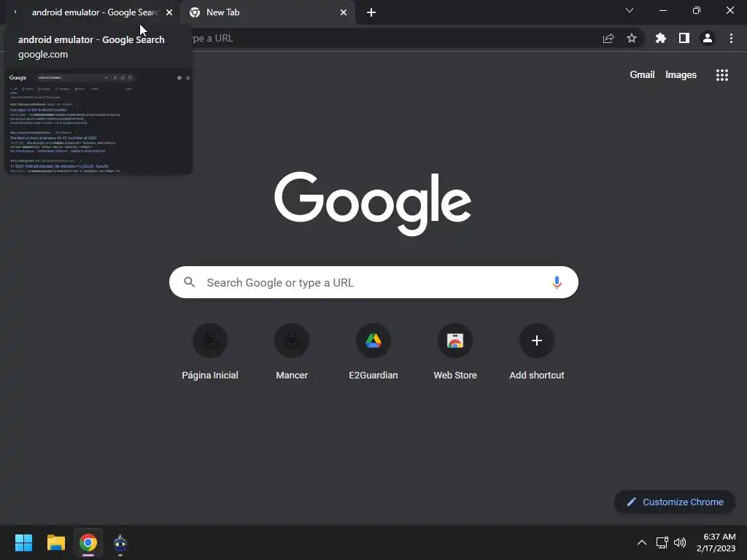This screenshot has height=560, width=747.
Task: Open the Web Store shortcut
Action: coord(455,351)
